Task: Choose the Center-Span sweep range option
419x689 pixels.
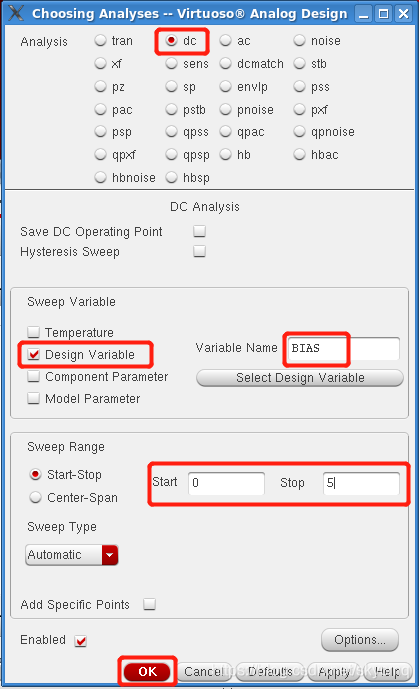Action: coord(35,497)
